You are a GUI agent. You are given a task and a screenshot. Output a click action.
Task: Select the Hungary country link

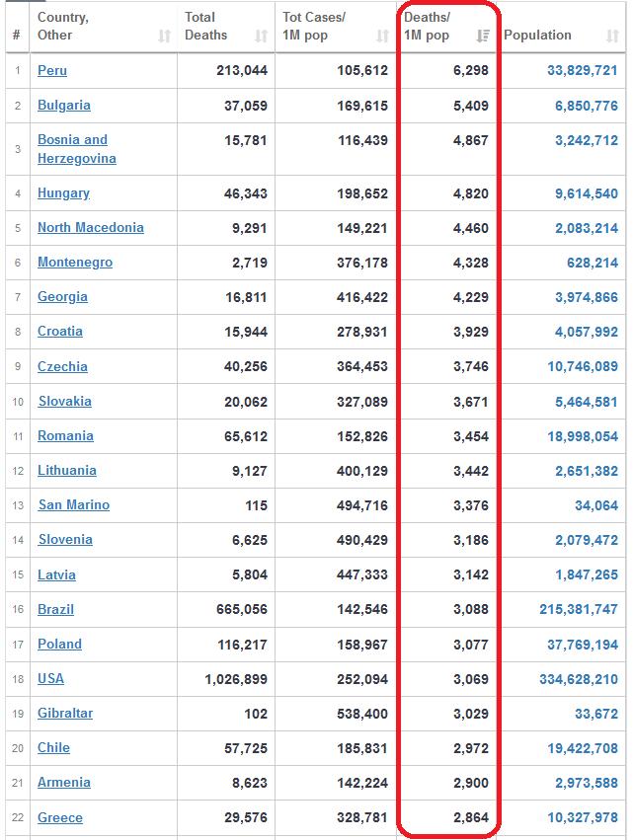pos(63,193)
